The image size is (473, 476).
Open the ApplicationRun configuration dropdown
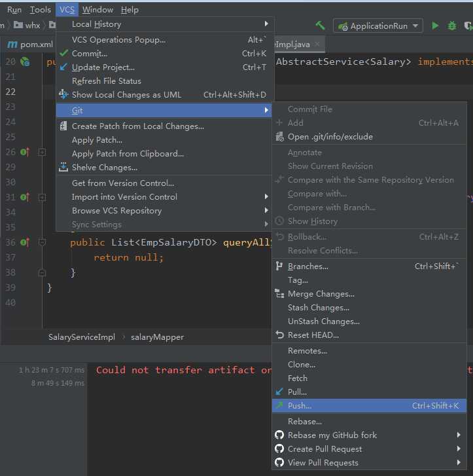pos(377,26)
